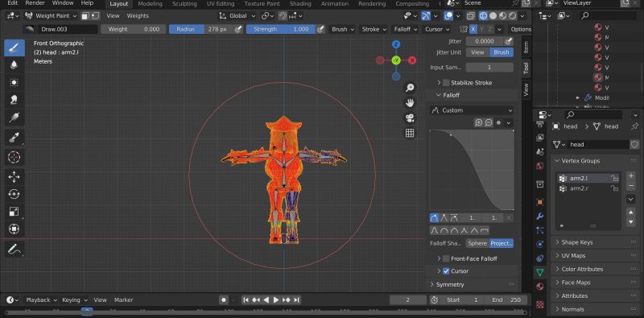Open the Physics properties tab

pos(540,244)
